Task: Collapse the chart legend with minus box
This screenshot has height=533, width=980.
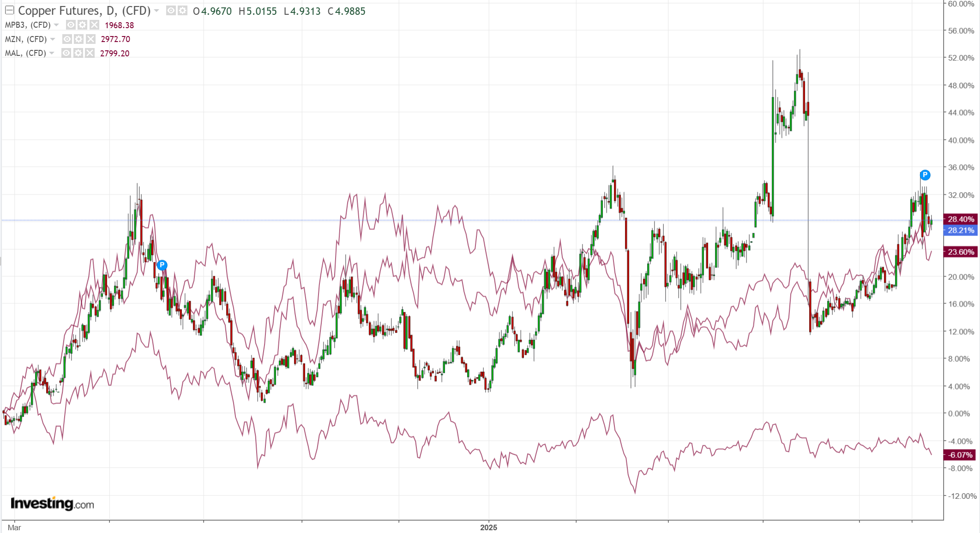Action: tap(9, 10)
